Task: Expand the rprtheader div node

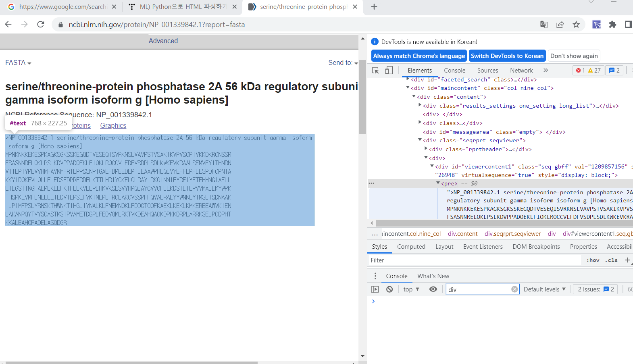Action: click(x=426, y=149)
